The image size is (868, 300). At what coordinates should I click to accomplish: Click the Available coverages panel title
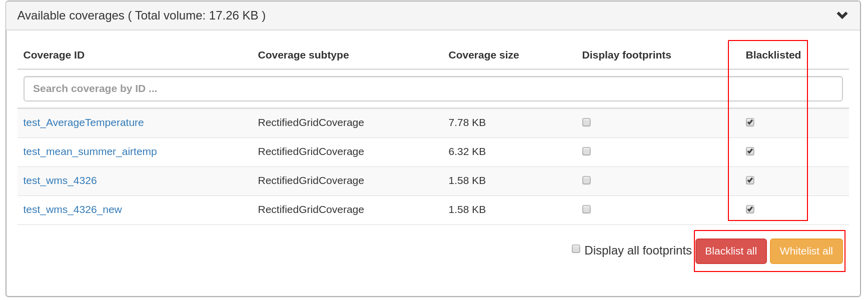tap(142, 15)
